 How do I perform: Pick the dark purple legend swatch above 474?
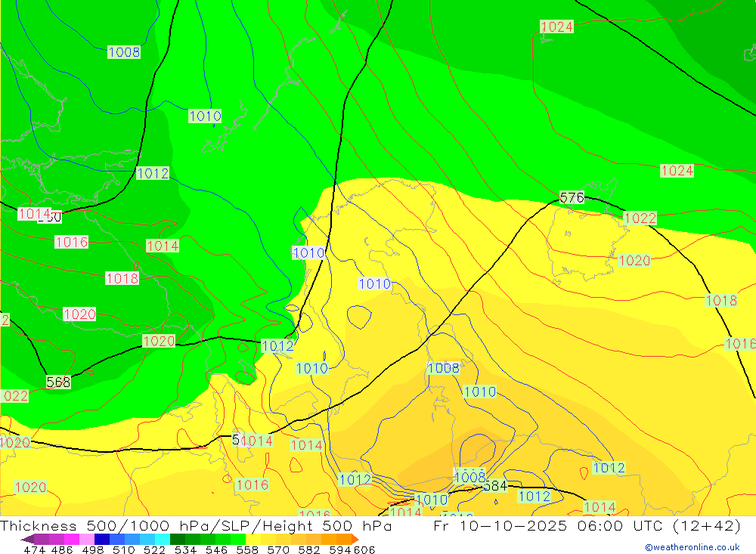coord(42,539)
